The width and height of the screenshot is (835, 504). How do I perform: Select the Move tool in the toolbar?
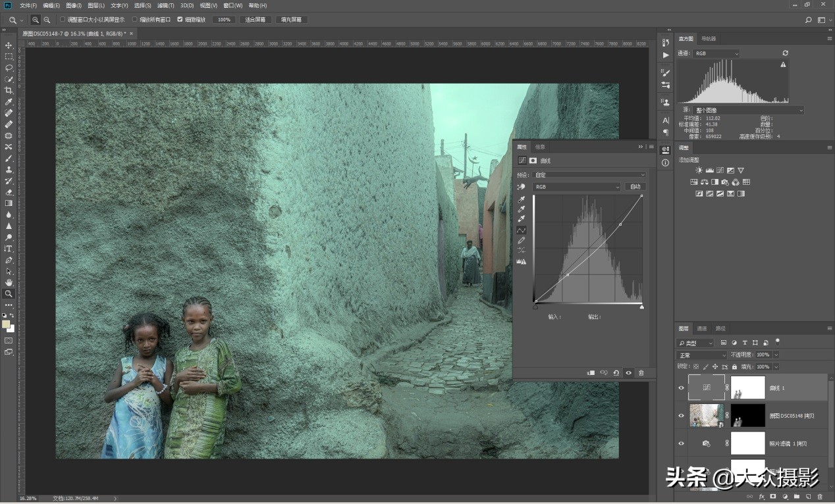pos(9,45)
